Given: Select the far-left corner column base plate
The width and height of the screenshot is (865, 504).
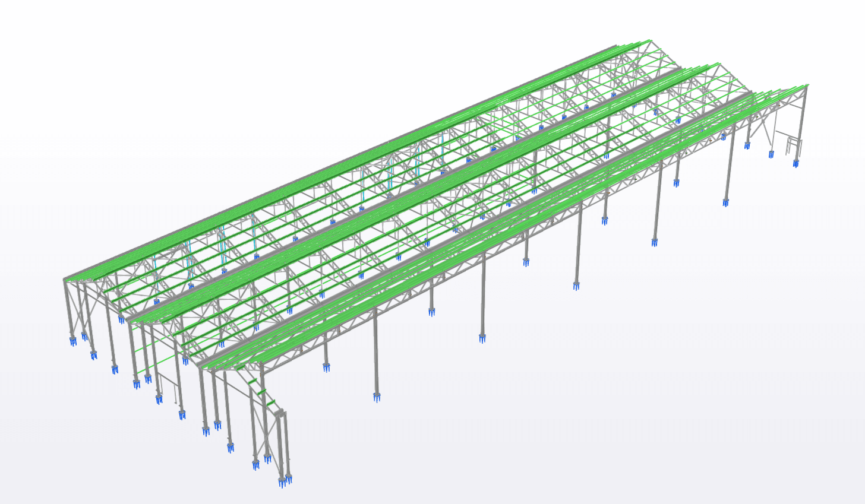Looking at the screenshot, I should pyautogui.click(x=73, y=341).
